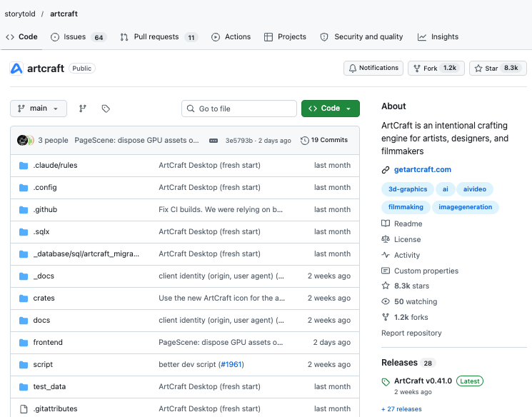Open the script folder
The image size is (532, 417).
click(43, 364)
